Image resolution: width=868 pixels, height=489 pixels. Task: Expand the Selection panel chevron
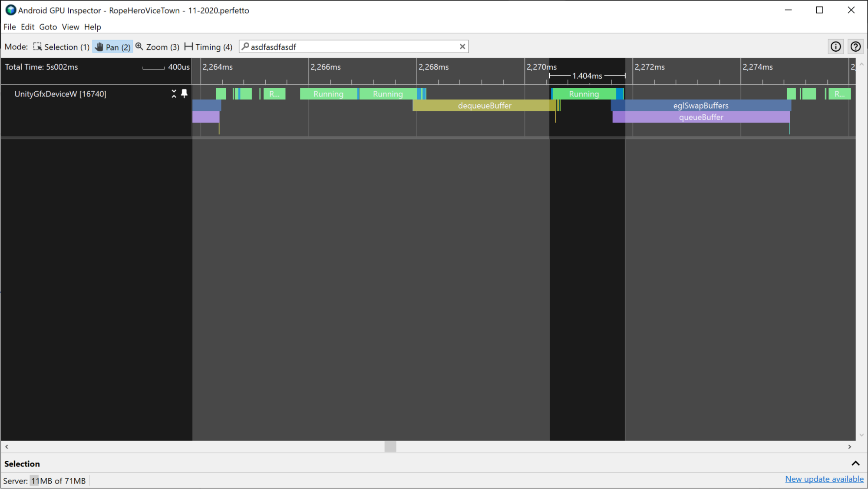click(855, 463)
